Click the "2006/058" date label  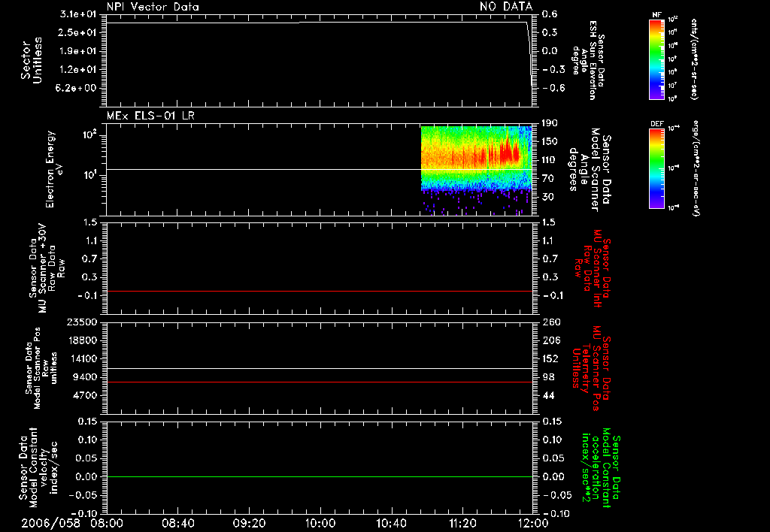click(50, 523)
